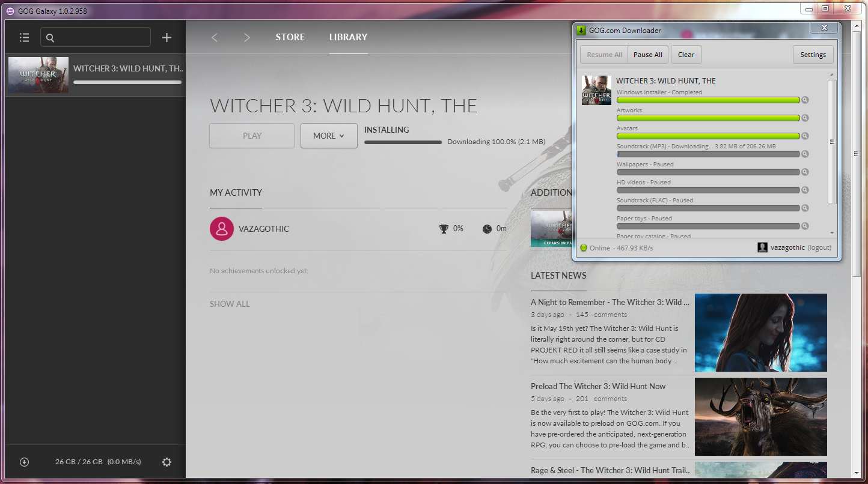Click Pause All in Downloader
This screenshot has height=484, width=868.
click(648, 55)
